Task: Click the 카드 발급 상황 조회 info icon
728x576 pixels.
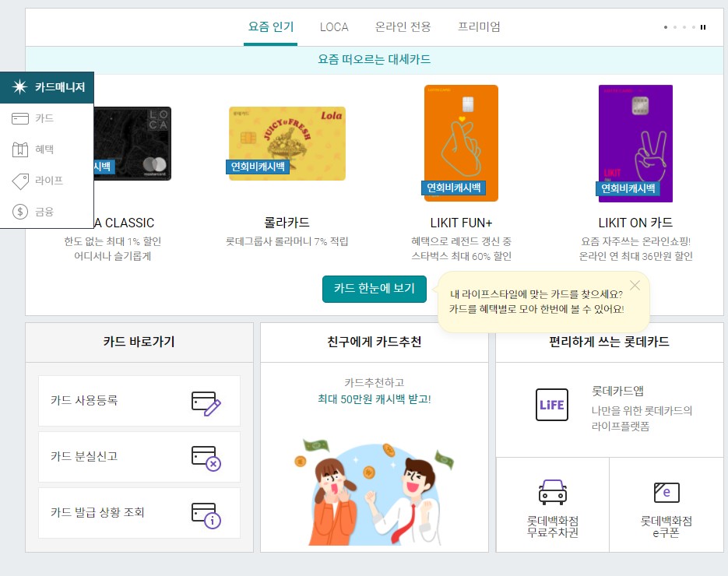Action: [206, 515]
